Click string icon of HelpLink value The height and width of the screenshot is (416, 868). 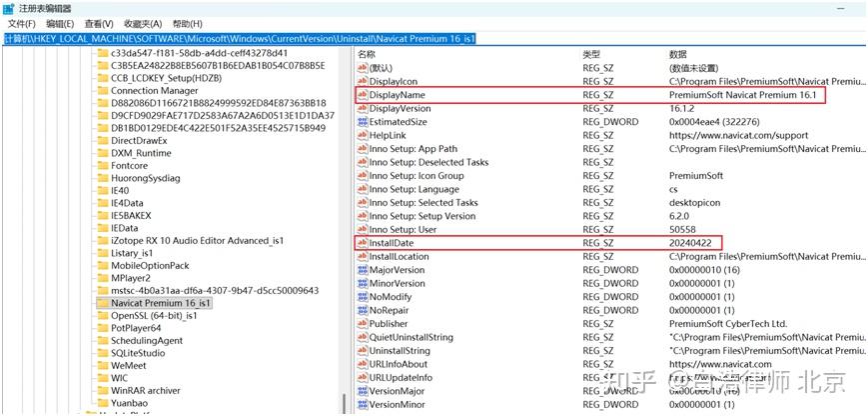coord(363,135)
